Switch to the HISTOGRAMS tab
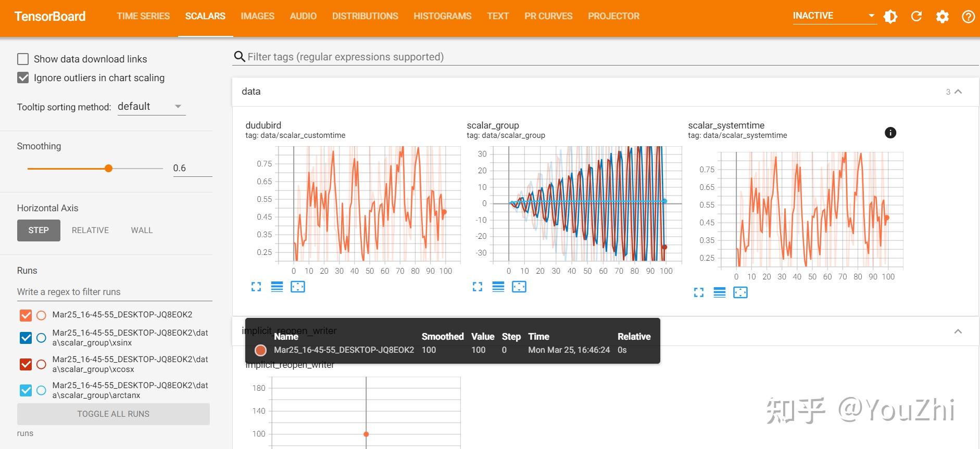The image size is (980, 449). point(443,16)
